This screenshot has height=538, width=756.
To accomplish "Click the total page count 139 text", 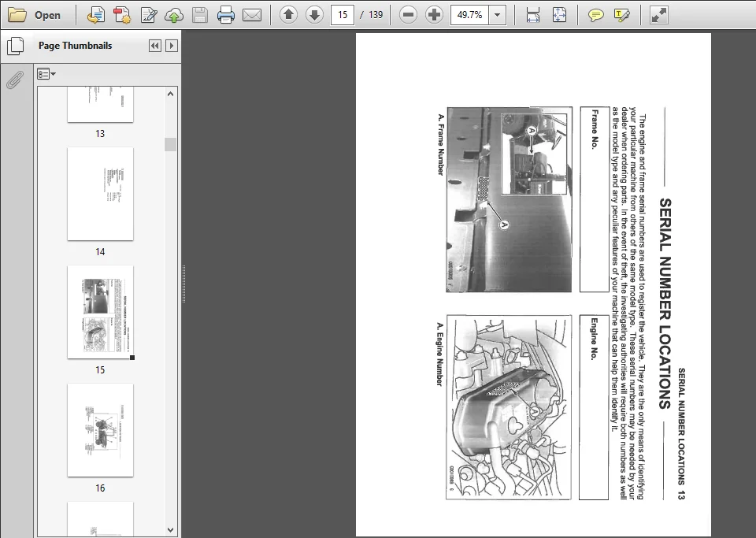I will (x=376, y=15).
